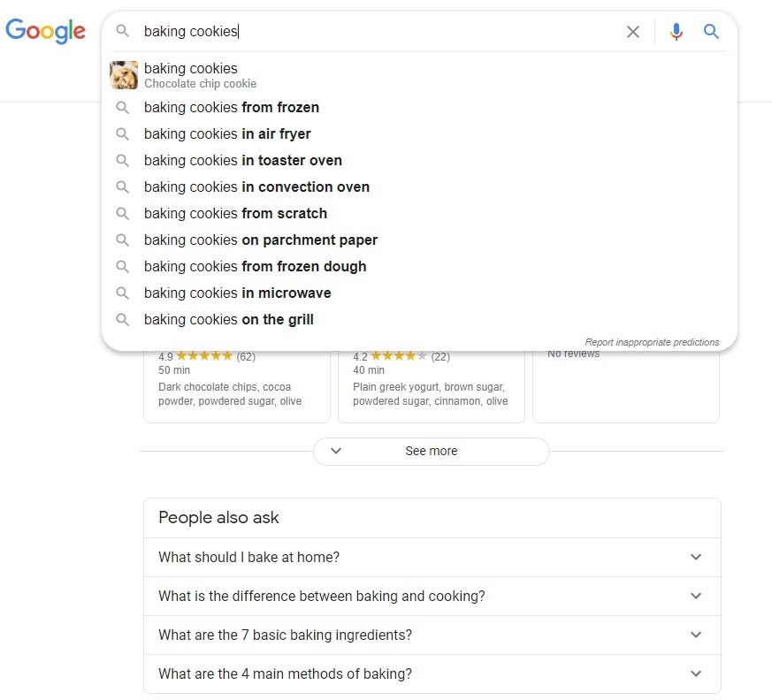Select 'baking cookies in convection oven' suggestion

click(256, 187)
